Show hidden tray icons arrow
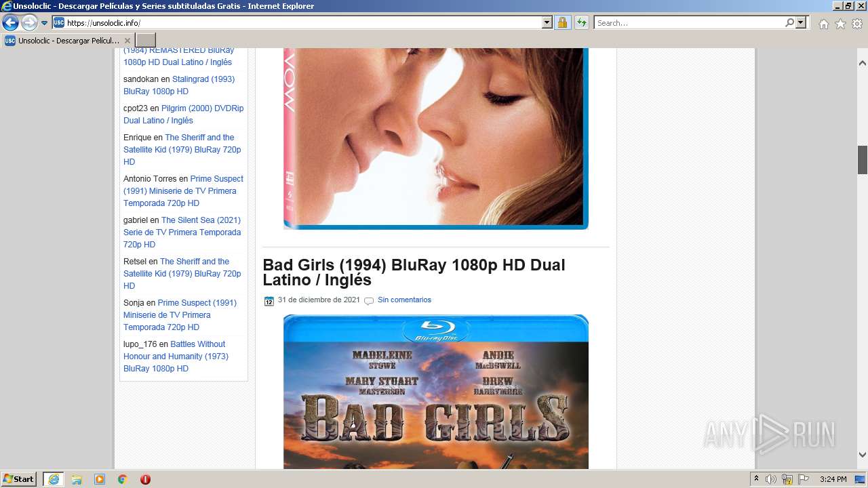This screenshot has width=868, height=488. pyautogui.click(x=756, y=479)
